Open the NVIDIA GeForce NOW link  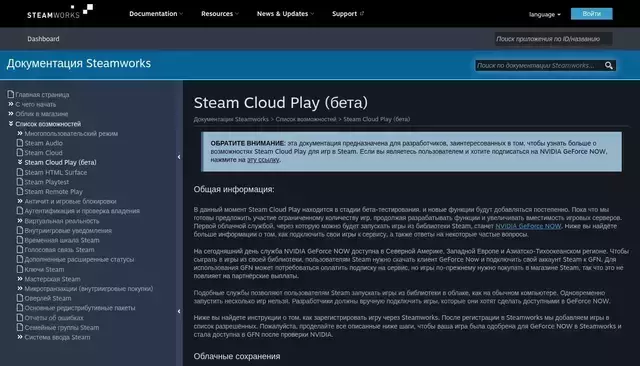[528, 226]
